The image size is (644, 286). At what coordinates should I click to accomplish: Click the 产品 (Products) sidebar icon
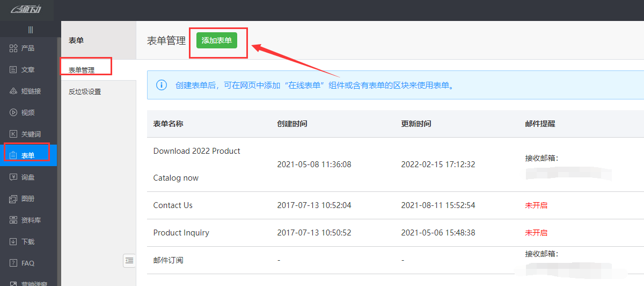(x=14, y=48)
